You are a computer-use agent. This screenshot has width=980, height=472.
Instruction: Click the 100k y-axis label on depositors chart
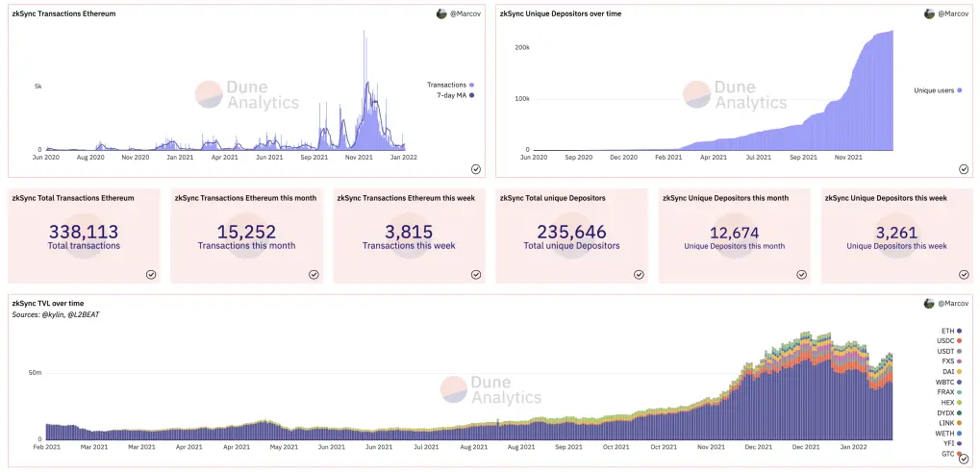point(522,99)
